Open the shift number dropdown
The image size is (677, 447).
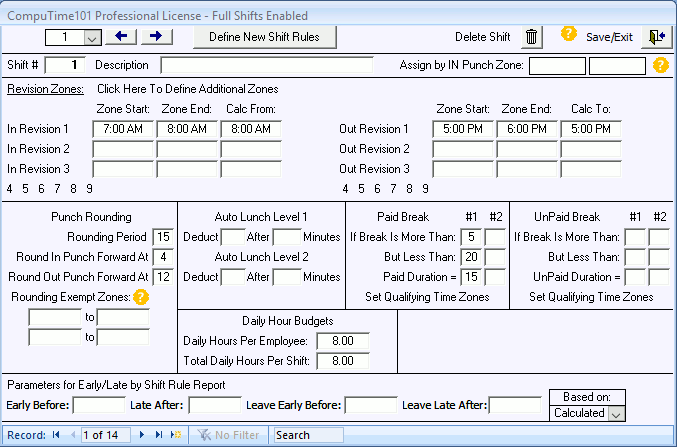click(92, 38)
